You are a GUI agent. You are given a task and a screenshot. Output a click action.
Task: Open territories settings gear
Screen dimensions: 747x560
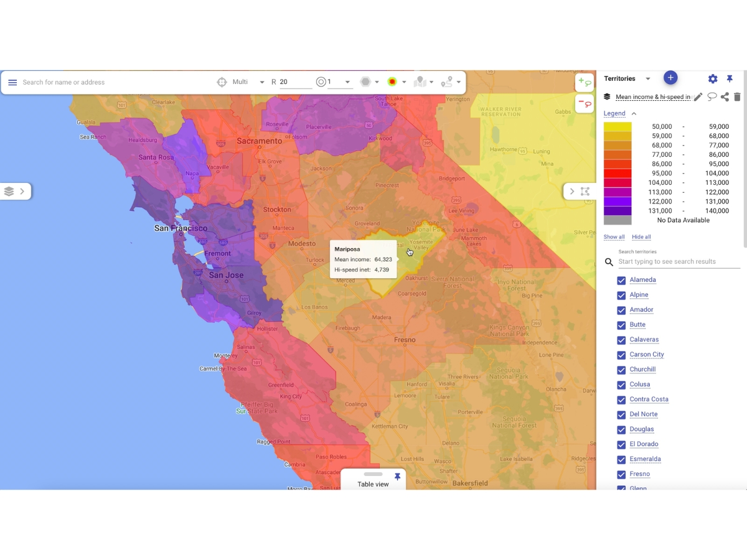coord(713,79)
